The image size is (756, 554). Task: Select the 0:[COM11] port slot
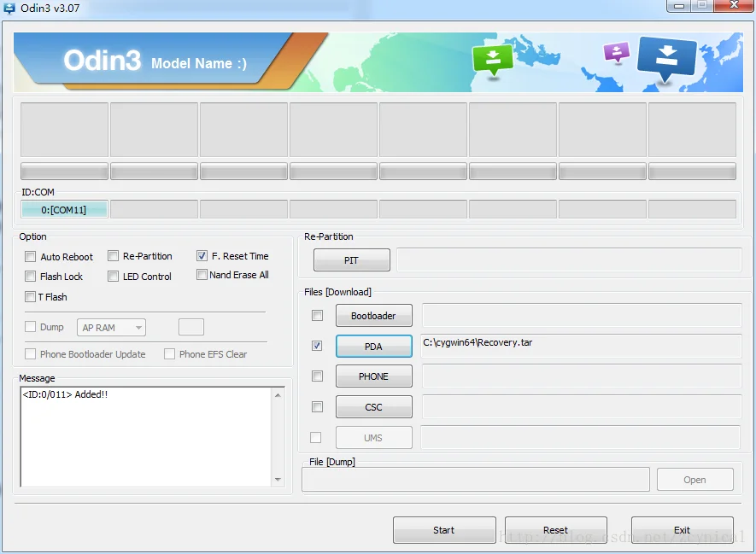pos(64,209)
